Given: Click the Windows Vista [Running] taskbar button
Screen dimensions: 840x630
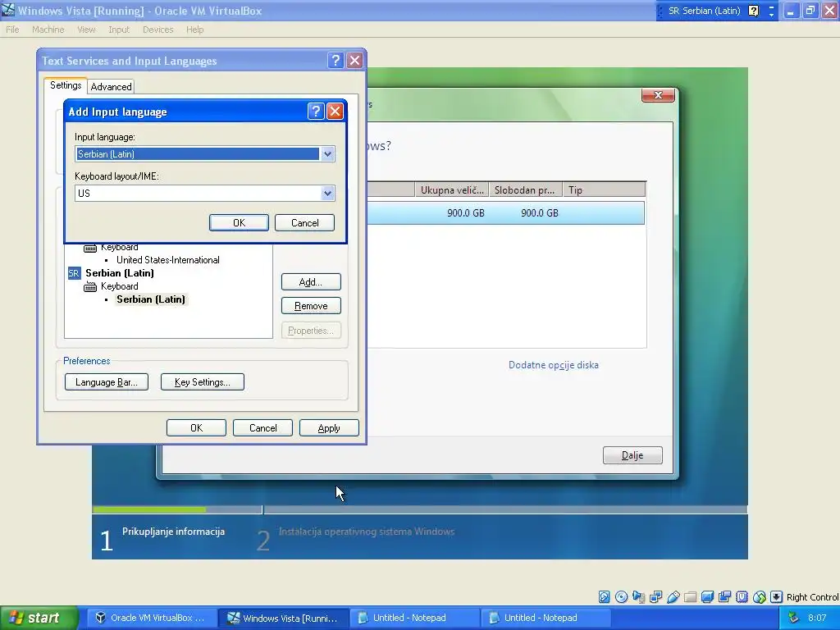Looking at the screenshot, I should pyautogui.click(x=283, y=618).
